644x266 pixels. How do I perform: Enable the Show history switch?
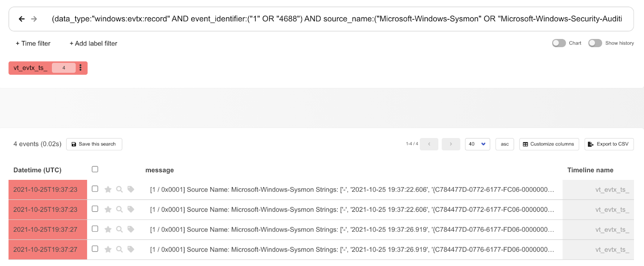point(595,43)
